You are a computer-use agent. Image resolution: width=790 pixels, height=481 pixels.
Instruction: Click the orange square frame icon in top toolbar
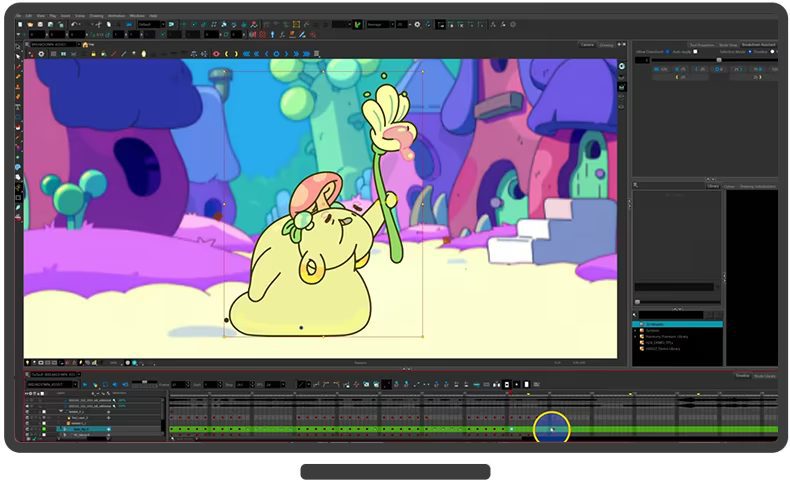coord(296,24)
